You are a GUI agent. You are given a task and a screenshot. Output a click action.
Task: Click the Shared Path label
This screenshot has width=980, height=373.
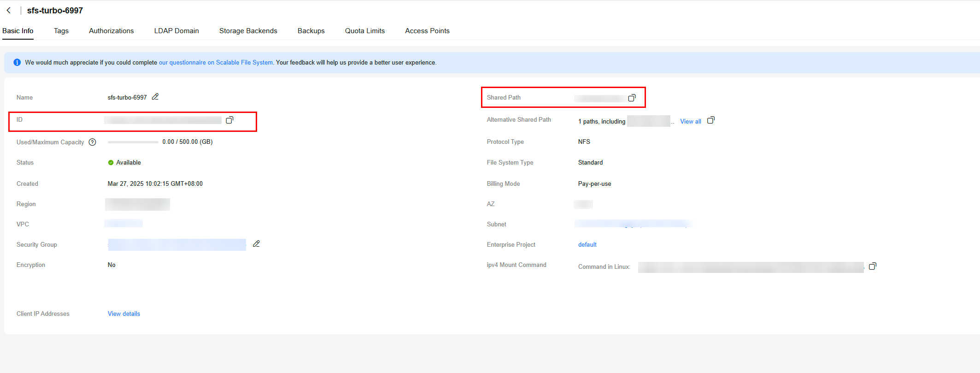click(504, 97)
